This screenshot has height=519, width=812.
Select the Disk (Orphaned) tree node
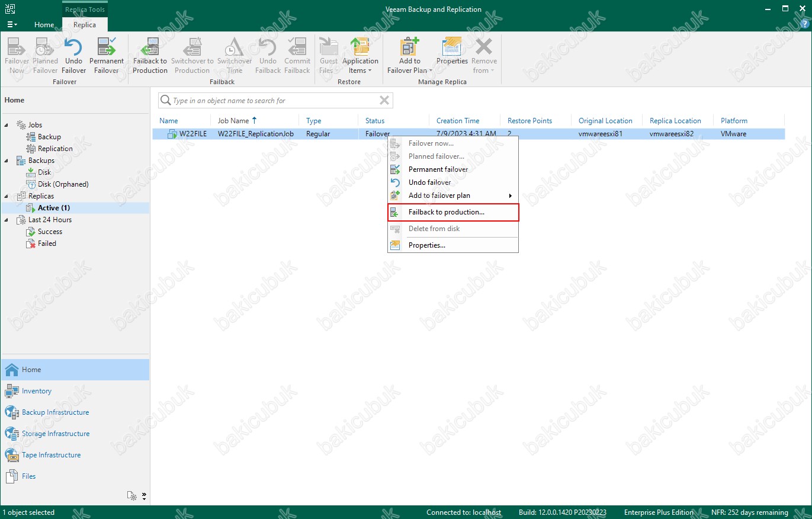(63, 184)
